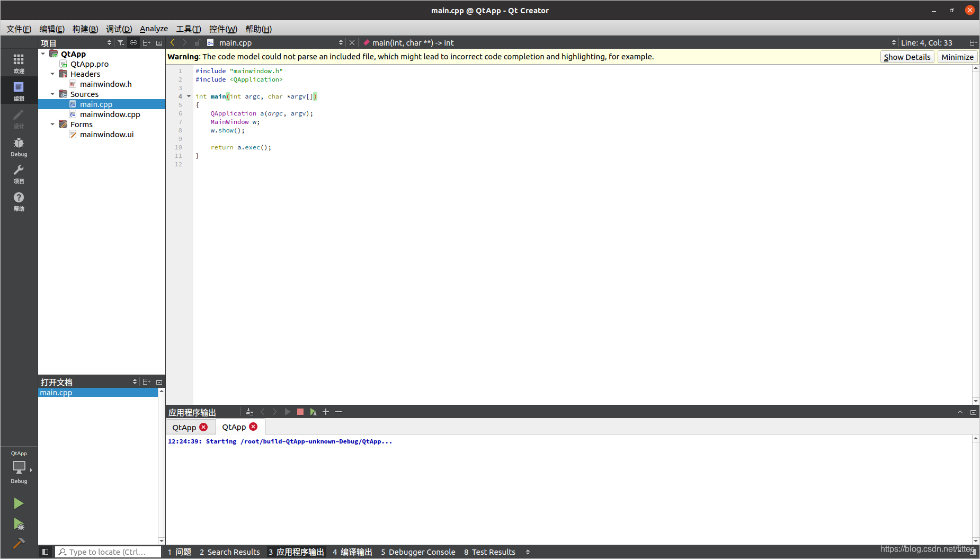The height and width of the screenshot is (559, 980).
Task: Open the Help (帮助) mode
Action: tap(19, 201)
